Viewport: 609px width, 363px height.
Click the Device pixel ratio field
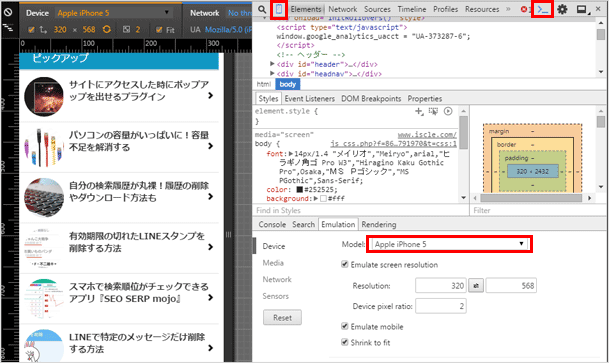[441, 306]
